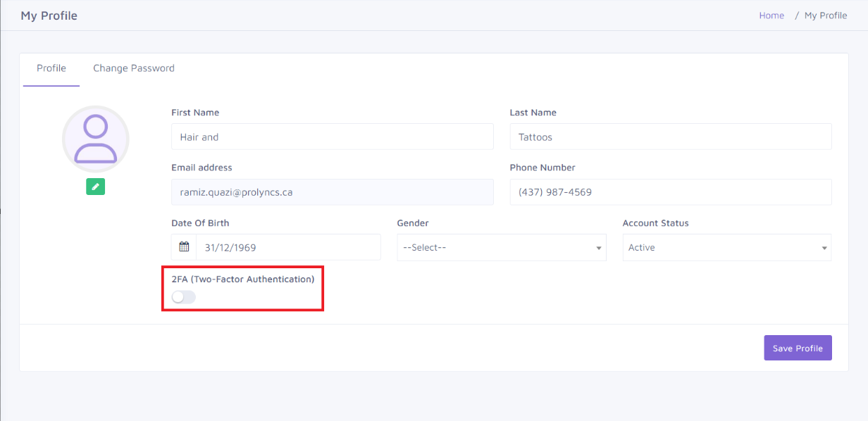The width and height of the screenshot is (868, 421).
Task: Click the green pencil edit avatar icon
Action: coord(95,187)
